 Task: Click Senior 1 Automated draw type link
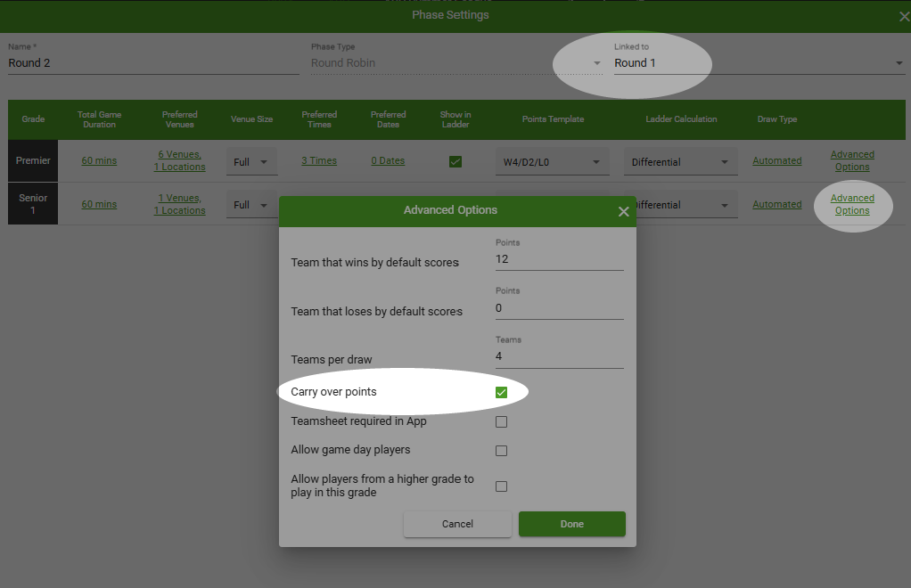click(x=776, y=204)
